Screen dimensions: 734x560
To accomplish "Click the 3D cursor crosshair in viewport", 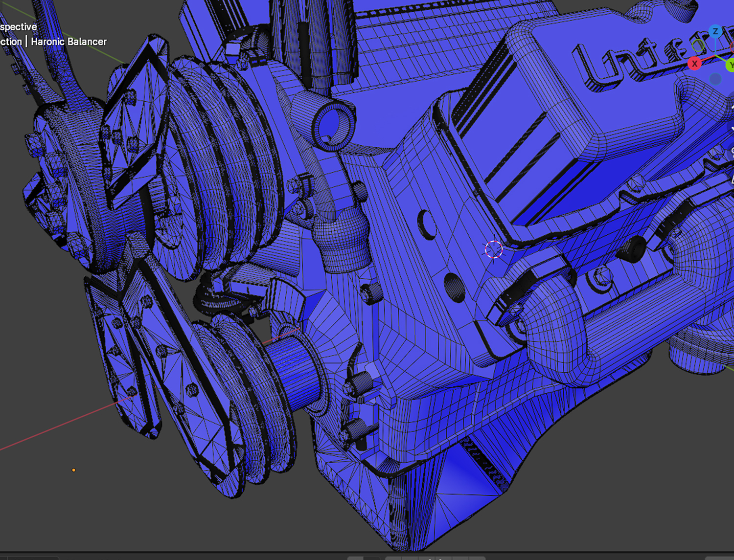I will 493,250.
